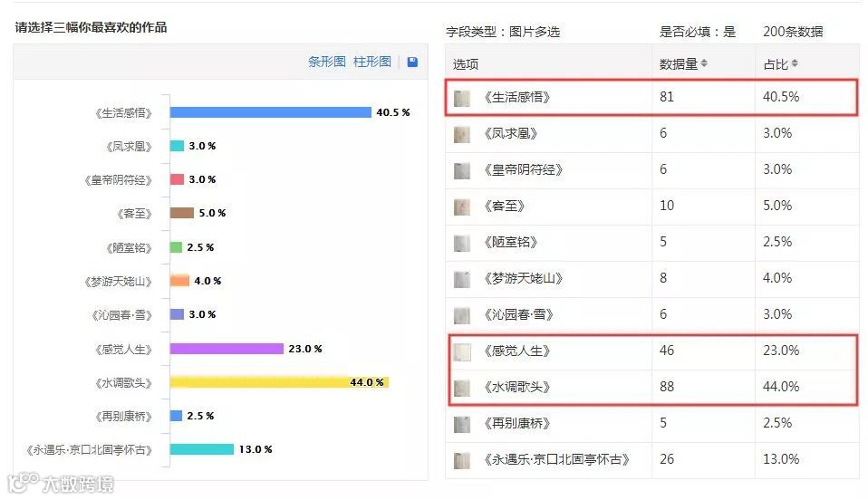Open thumbnail image for 《再别康桥》
Screen dimensions: 868x500
point(462,424)
